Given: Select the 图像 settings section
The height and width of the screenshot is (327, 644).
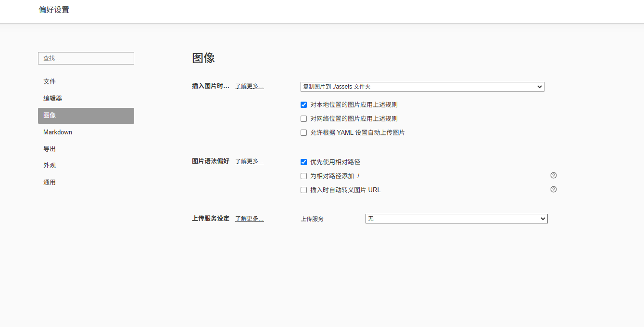Looking at the screenshot, I should (x=86, y=116).
